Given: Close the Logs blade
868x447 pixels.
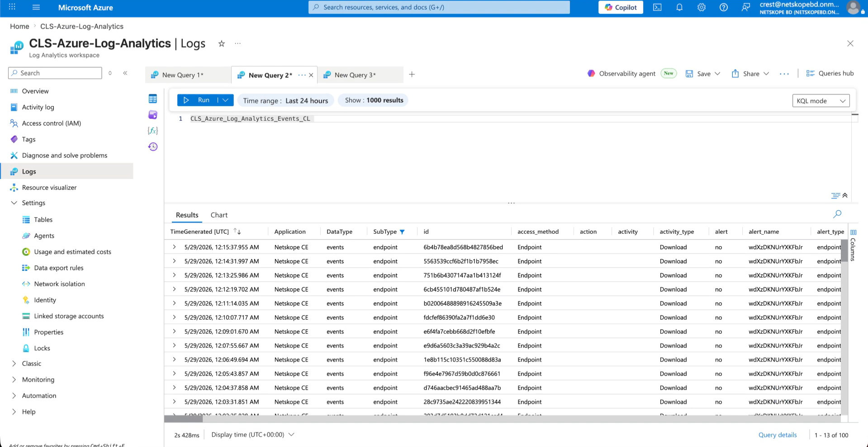Looking at the screenshot, I should click(x=850, y=43).
